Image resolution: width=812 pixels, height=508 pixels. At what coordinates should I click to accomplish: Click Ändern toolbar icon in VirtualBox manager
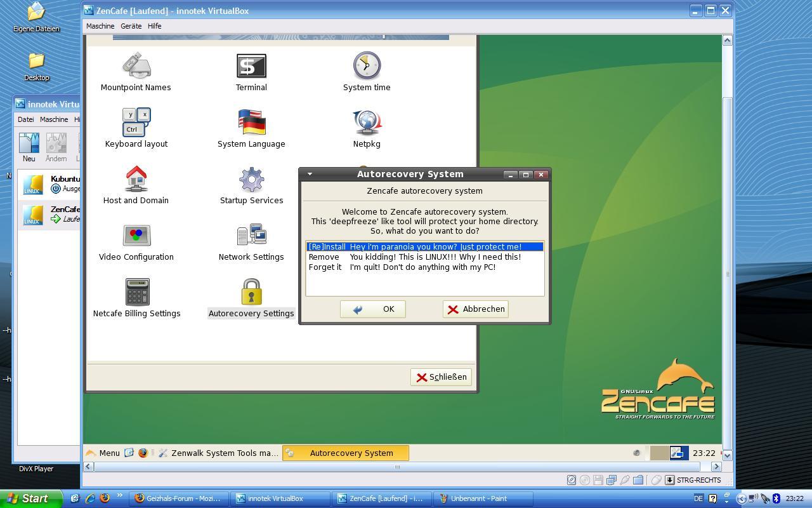(x=56, y=147)
